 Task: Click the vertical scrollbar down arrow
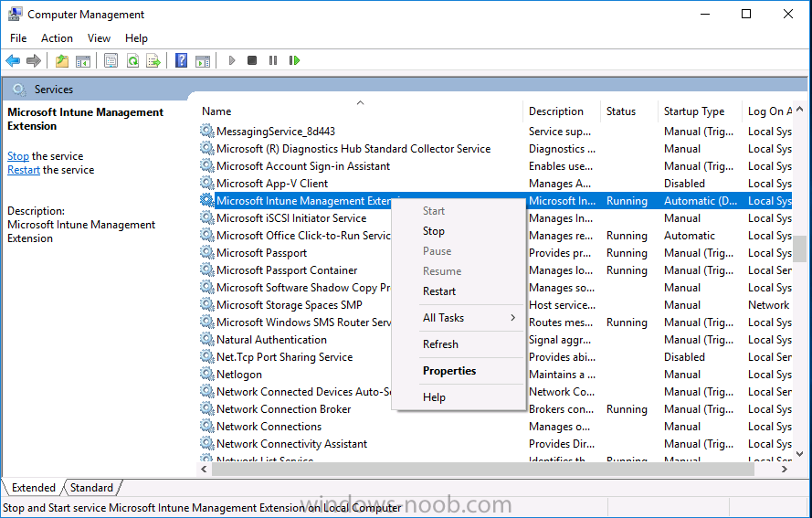(799, 454)
